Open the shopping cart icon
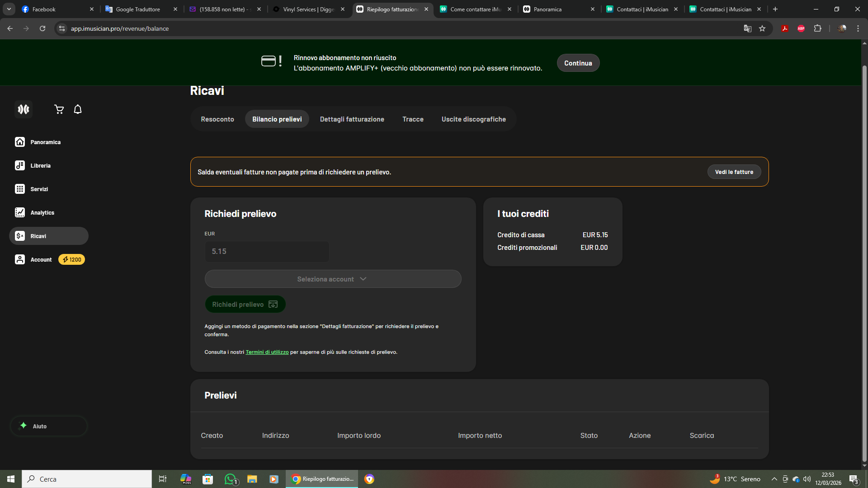 (59, 109)
